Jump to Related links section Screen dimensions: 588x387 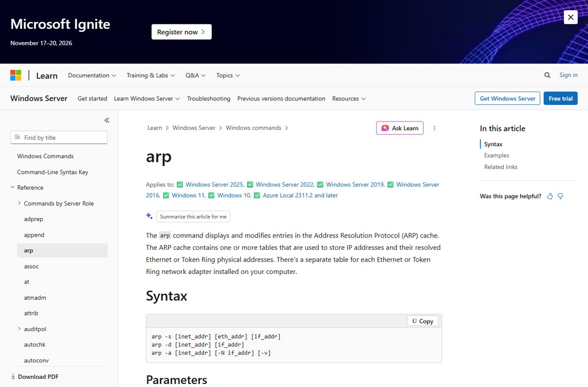[x=501, y=167]
